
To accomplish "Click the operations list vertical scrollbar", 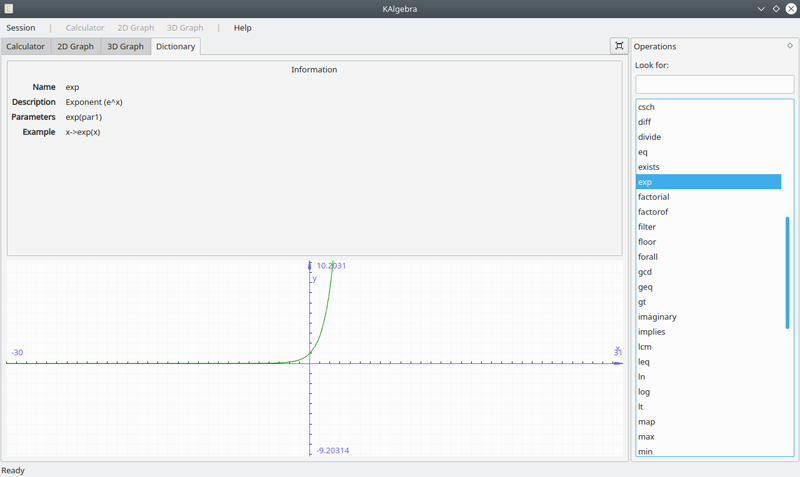I will [787, 272].
